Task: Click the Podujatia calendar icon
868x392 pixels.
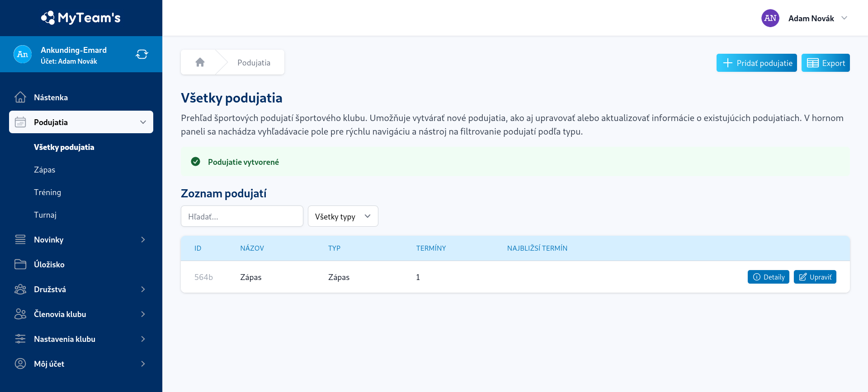Action: [x=20, y=122]
